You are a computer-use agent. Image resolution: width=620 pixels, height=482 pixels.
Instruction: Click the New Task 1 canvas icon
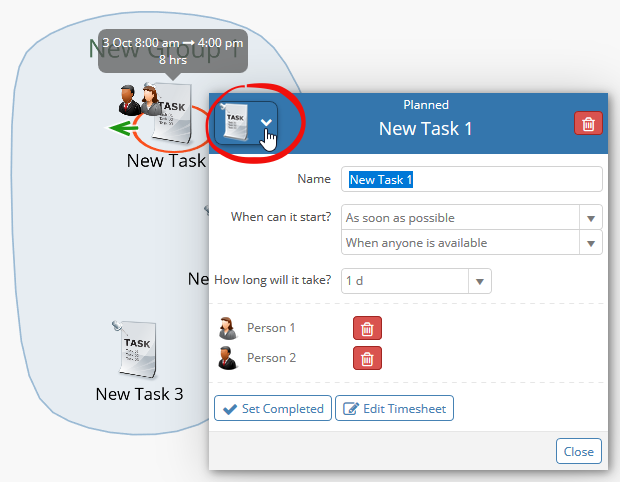(x=172, y=113)
